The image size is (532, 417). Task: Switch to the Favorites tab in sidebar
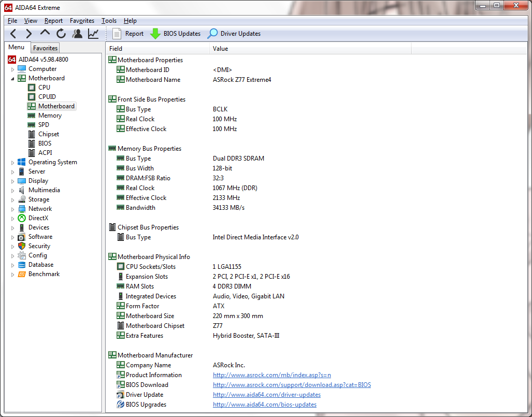[45, 48]
